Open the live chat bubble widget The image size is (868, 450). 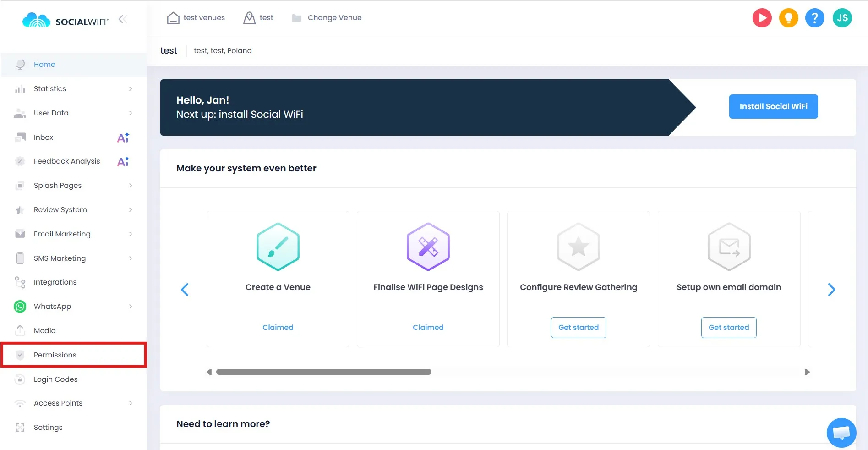(841, 433)
